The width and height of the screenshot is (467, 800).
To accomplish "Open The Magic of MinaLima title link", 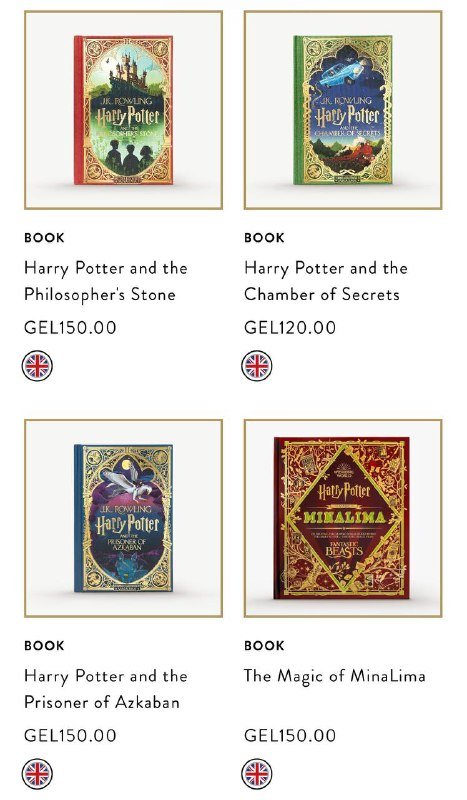I will [334, 677].
